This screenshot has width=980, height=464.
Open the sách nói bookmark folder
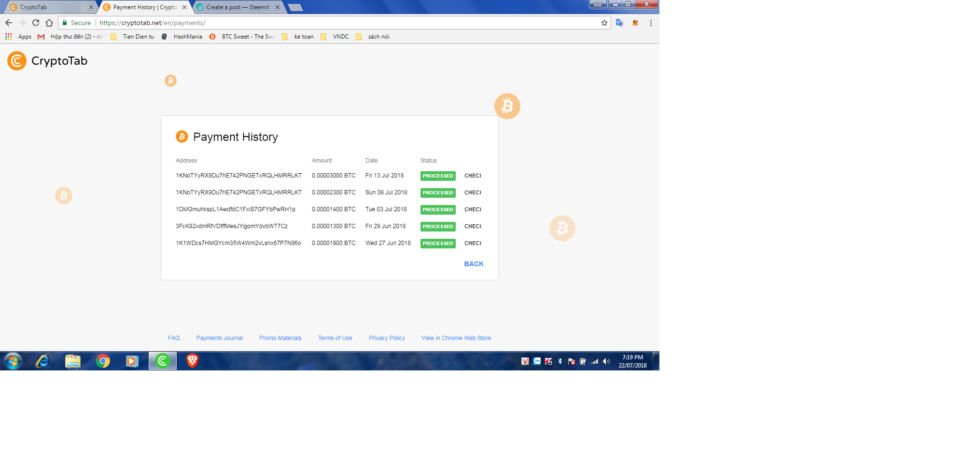point(373,37)
